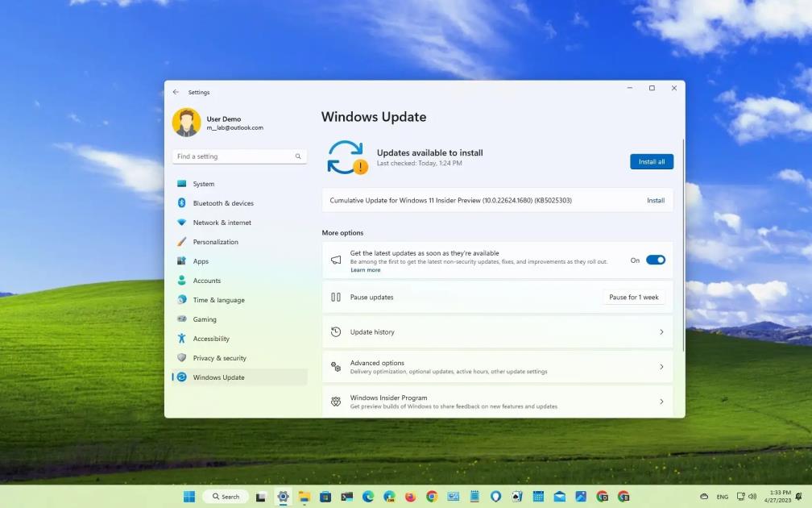The height and width of the screenshot is (508, 812).
Task: Turn off Get the latest updates toggle
Action: (x=655, y=260)
